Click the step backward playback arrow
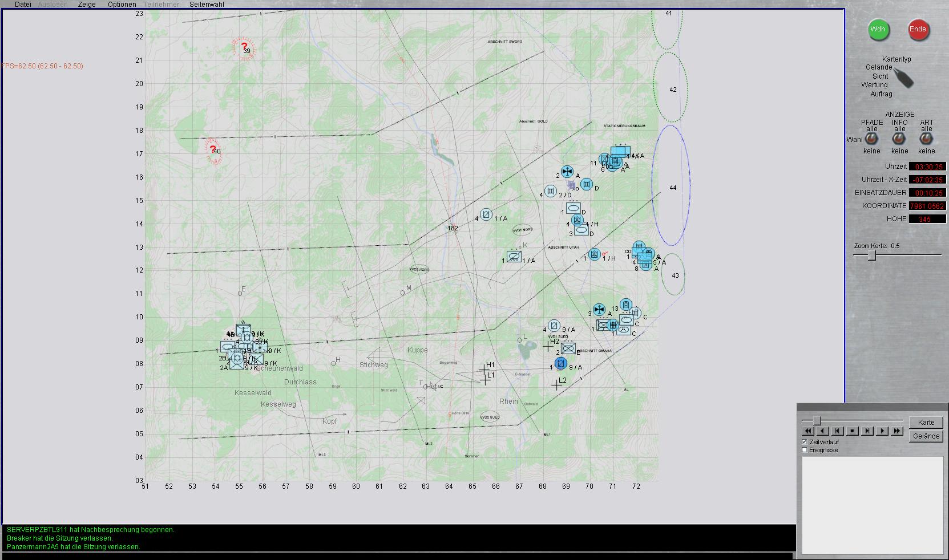Screen dimensions: 949x560 822,431
